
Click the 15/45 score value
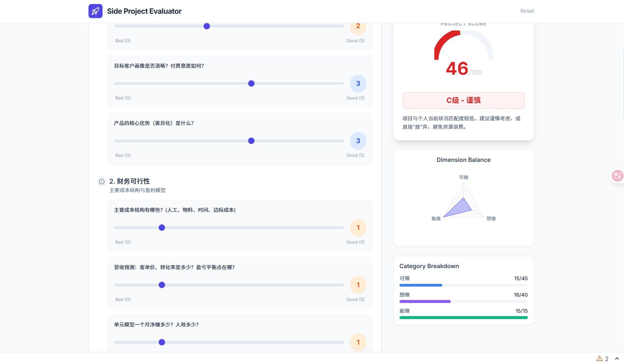[521, 279]
